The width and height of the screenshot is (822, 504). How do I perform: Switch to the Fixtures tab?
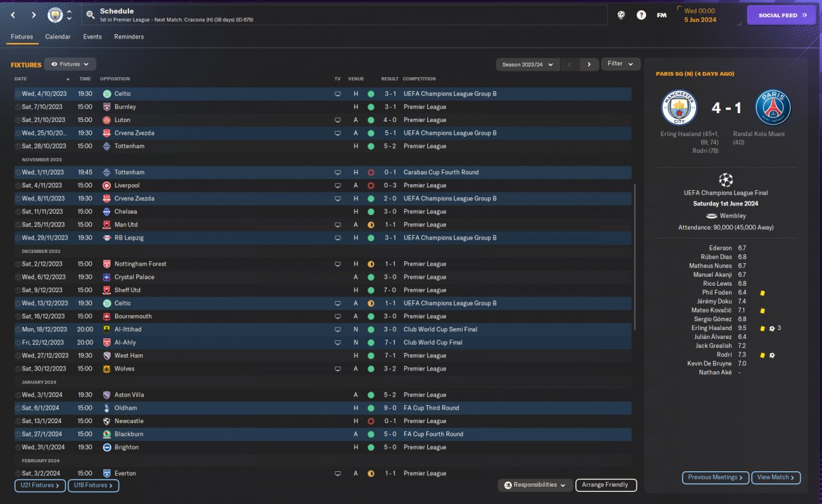tap(22, 37)
